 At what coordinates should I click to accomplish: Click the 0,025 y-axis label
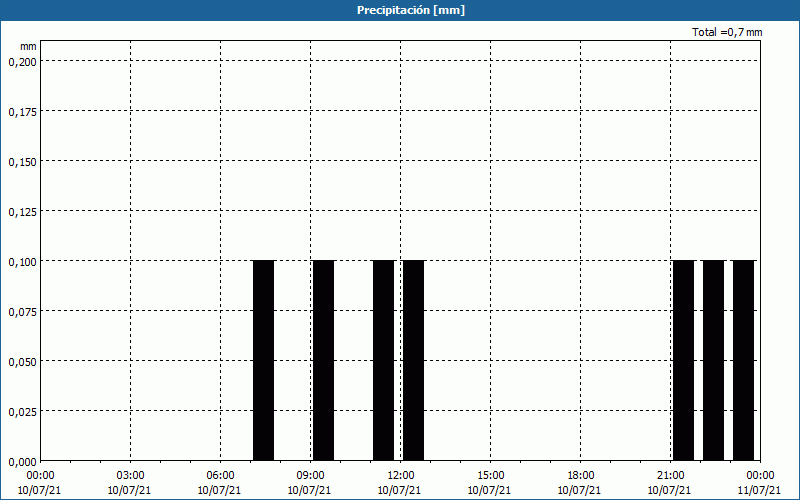pyautogui.click(x=22, y=412)
